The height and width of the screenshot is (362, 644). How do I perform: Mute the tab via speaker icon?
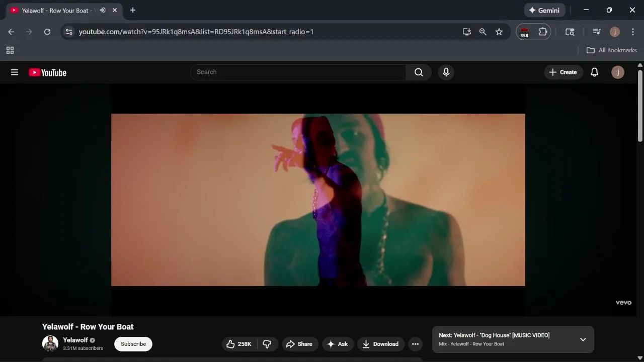coord(103,10)
